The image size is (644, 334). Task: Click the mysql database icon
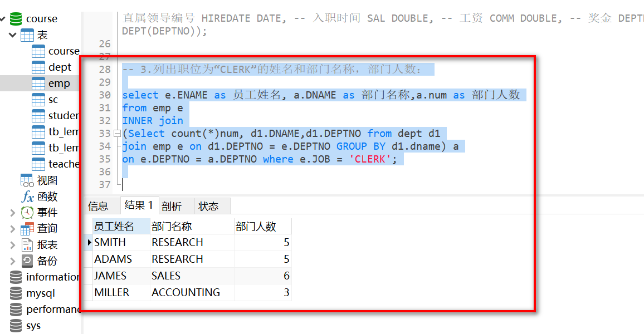[16, 293]
